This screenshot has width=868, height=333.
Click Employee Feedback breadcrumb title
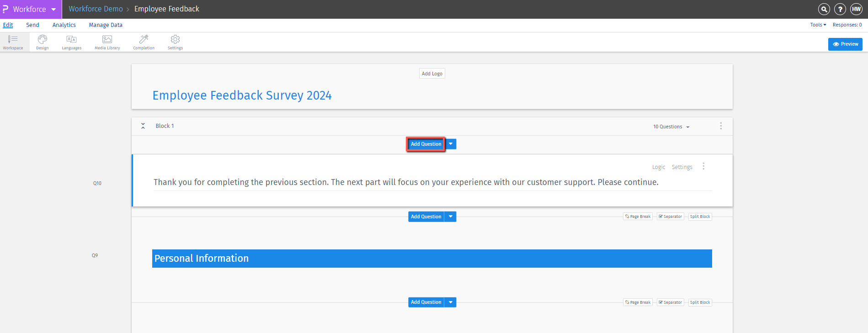[167, 9]
